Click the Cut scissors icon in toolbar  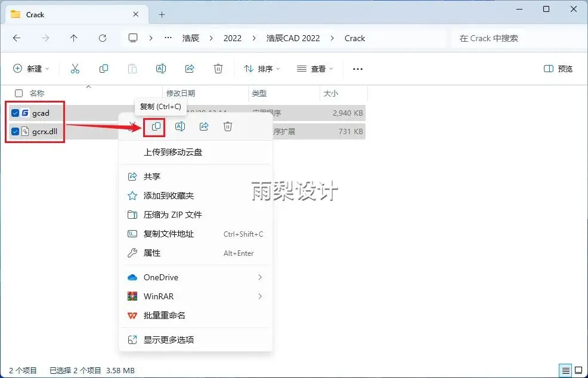(75, 69)
